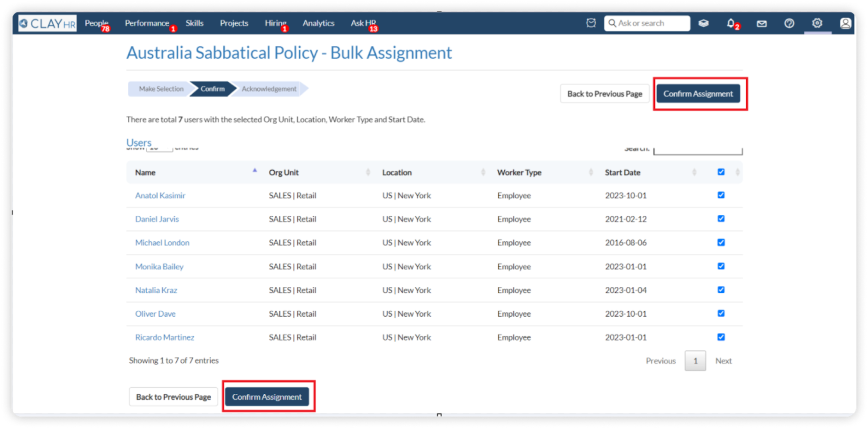
Task: Open the calendar check icon in header
Action: pos(591,23)
